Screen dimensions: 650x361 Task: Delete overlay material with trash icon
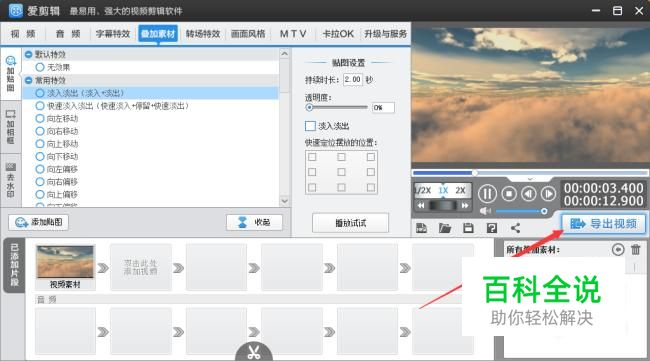pyautogui.click(x=635, y=250)
